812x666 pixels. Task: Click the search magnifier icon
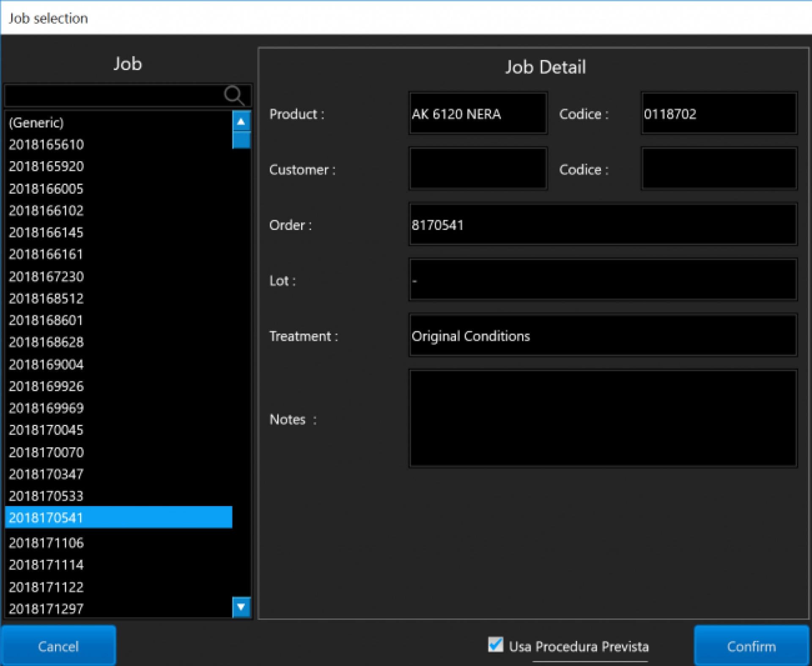click(x=234, y=95)
